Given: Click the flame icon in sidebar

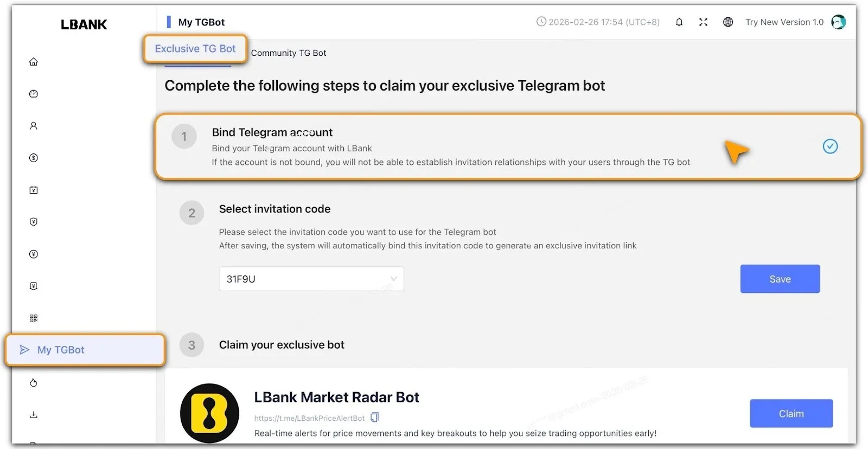Looking at the screenshot, I should tap(34, 383).
